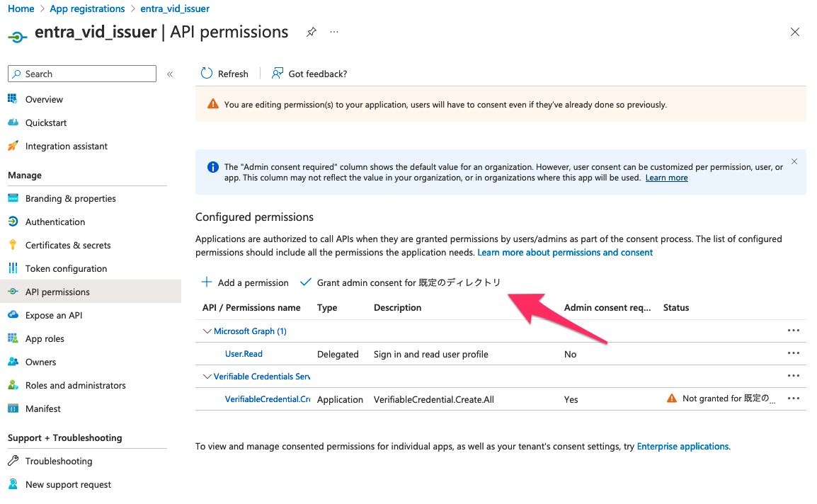This screenshot has height=504, width=817.
Task: Open ellipsis menu for User.Read row
Action: click(793, 354)
